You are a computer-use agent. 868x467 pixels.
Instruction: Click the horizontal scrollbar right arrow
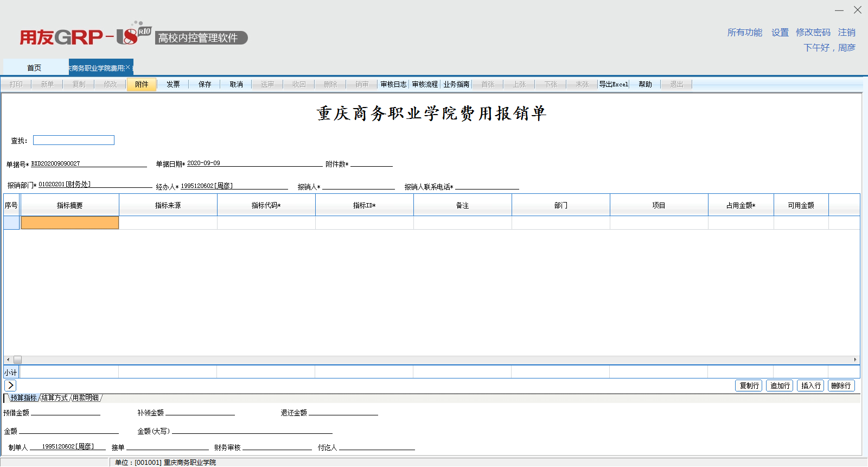pos(855,360)
